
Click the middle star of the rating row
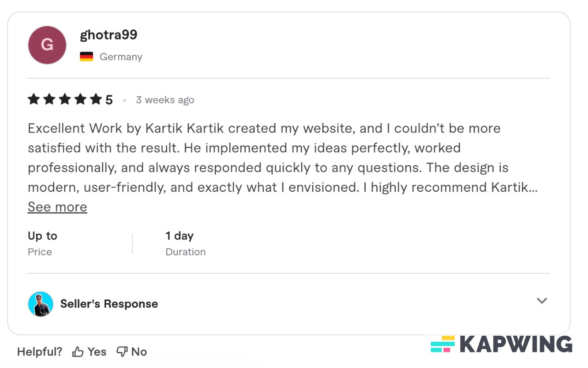64,99
